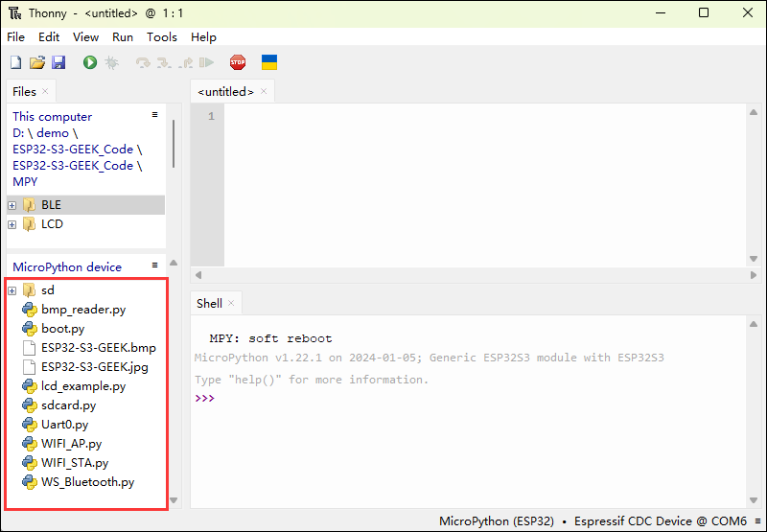The height and width of the screenshot is (532, 767).
Task: Run current script with green play icon
Action: [90, 62]
